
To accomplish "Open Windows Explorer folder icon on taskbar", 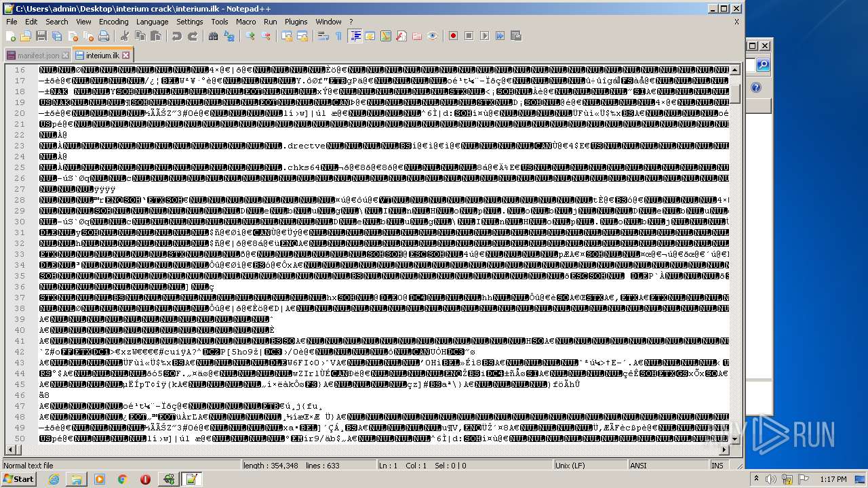I will pyautogui.click(x=77, y=479).
